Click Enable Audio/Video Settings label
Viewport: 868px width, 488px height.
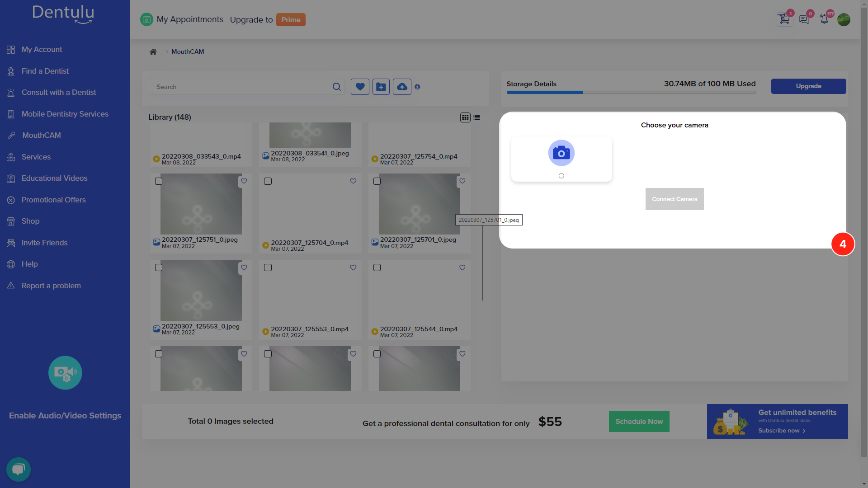point(65,416)
